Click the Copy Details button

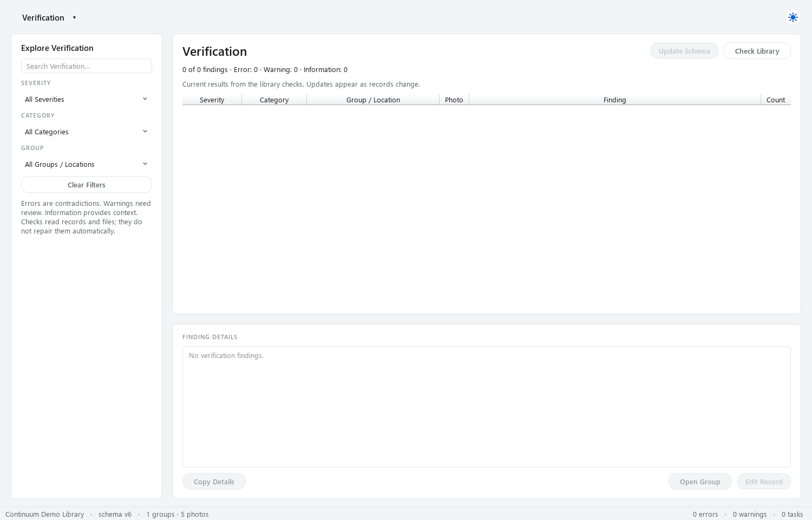pyautogui.click(x=214, y=482)
